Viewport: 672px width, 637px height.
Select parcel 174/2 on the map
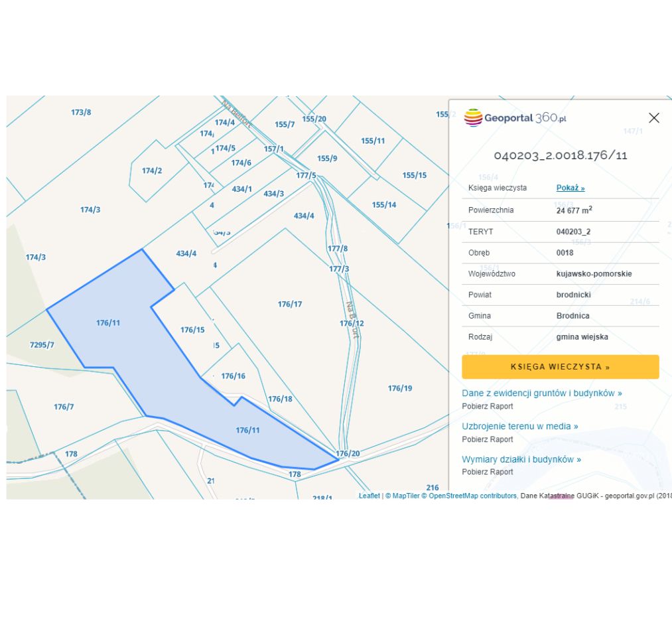(x=152, y=171)
